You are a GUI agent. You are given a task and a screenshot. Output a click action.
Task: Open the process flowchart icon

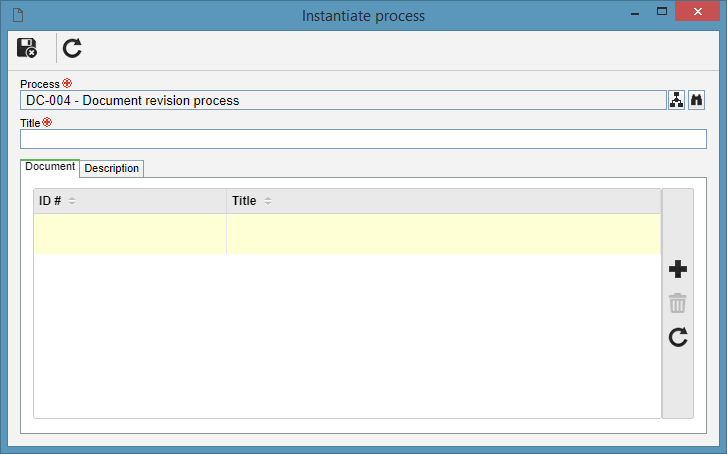click(676, 100)
